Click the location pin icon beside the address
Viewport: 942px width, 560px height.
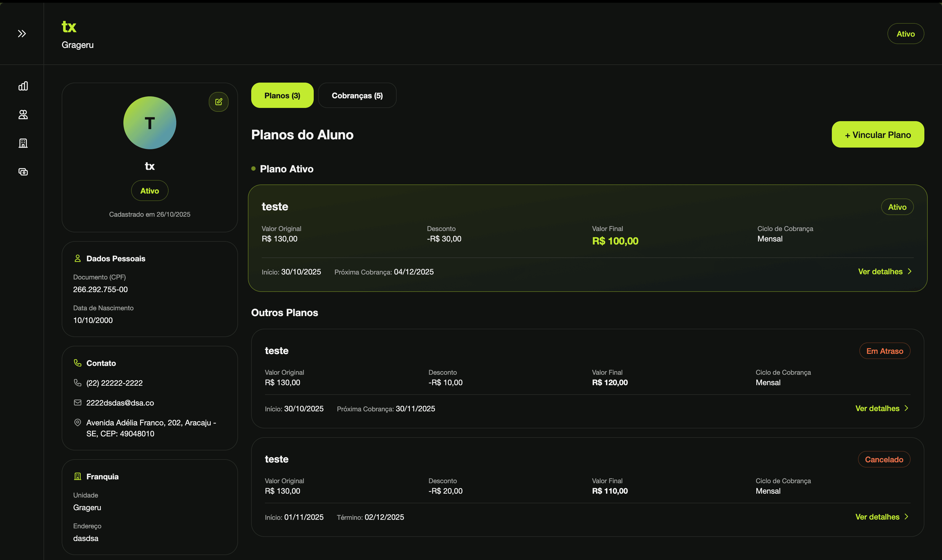[x=77, y=423]
